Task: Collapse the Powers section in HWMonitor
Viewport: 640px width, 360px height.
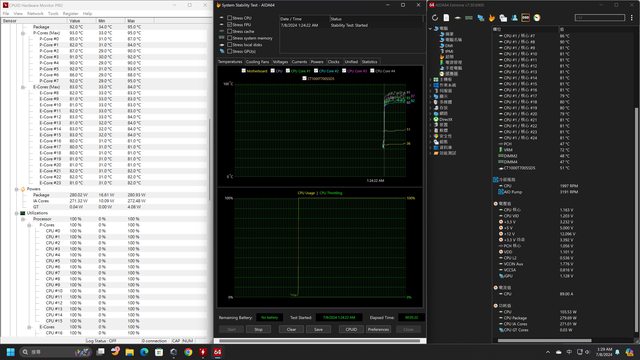Action: tap(17, 189)
